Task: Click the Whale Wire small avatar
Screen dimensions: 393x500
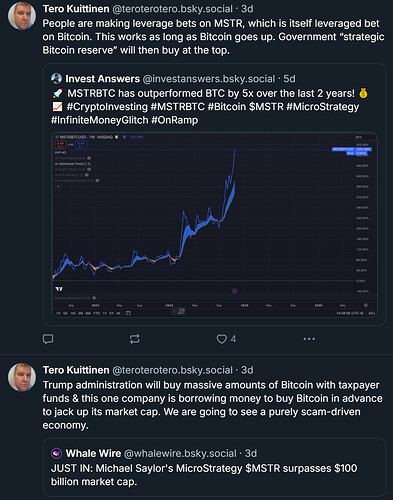Action: (56, 453)
